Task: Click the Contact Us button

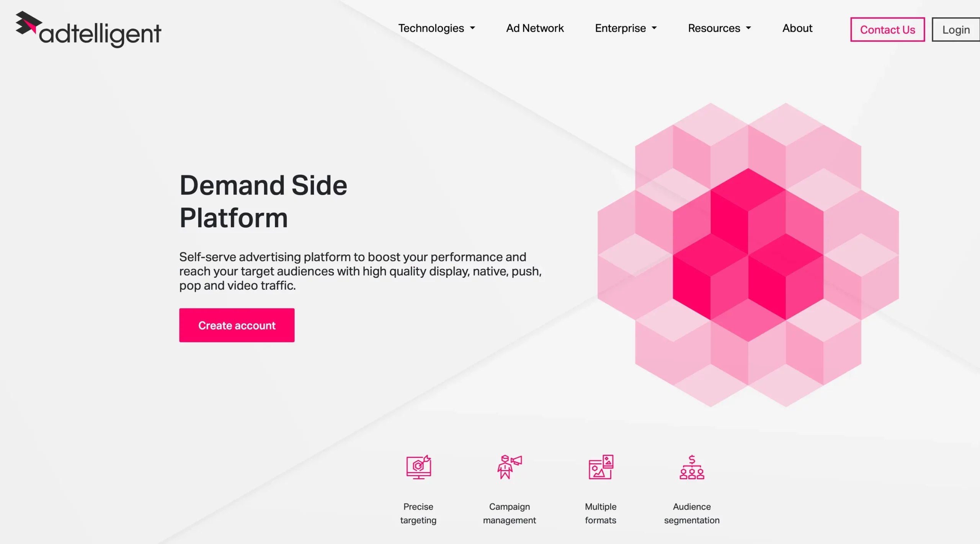Action: pyautogui.click(x=887, y=29)
